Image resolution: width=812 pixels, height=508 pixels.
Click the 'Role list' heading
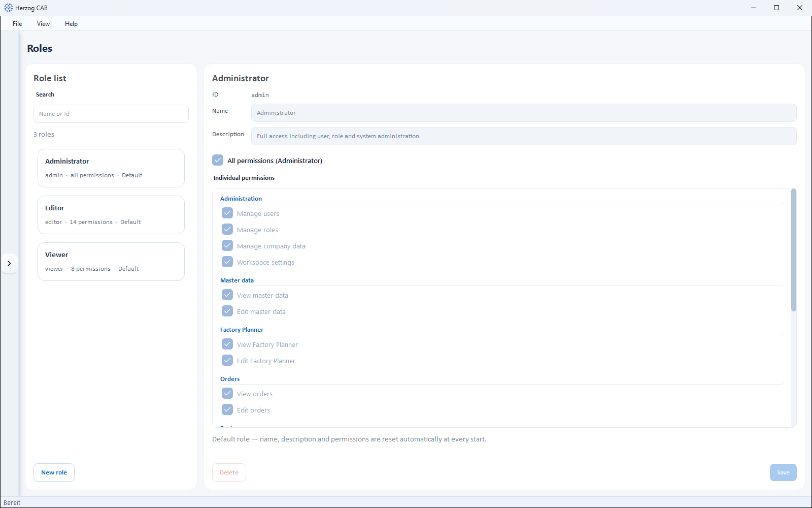point(50,78)
